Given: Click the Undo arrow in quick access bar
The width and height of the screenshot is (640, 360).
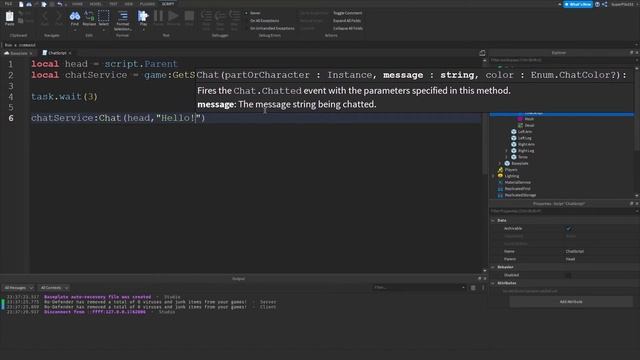Looking at the screenshot, I should pos(60,4).
